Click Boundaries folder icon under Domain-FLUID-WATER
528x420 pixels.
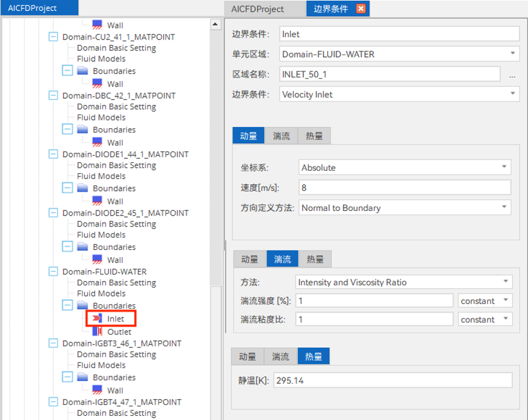[83, 305]
